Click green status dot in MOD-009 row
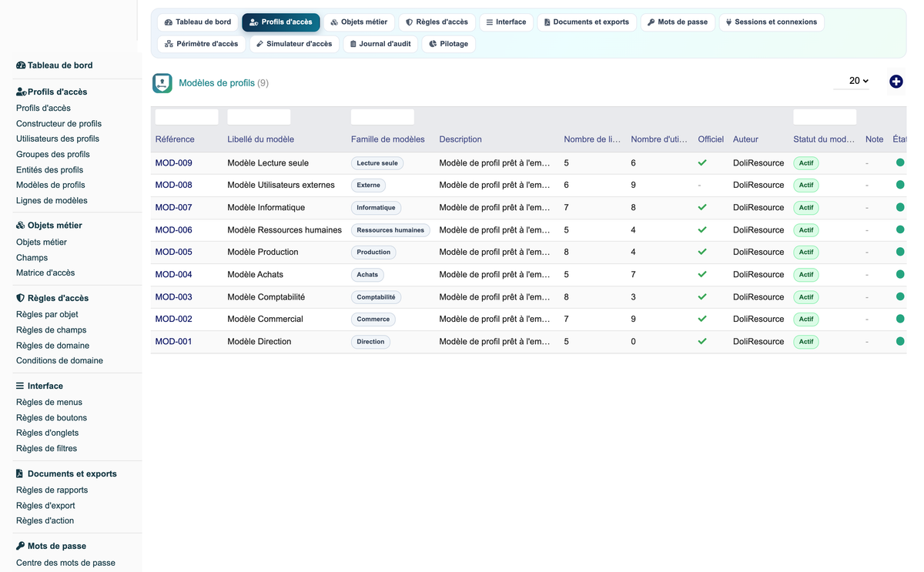This screenshot has width=924, height=572. click(x=900, y=162)
